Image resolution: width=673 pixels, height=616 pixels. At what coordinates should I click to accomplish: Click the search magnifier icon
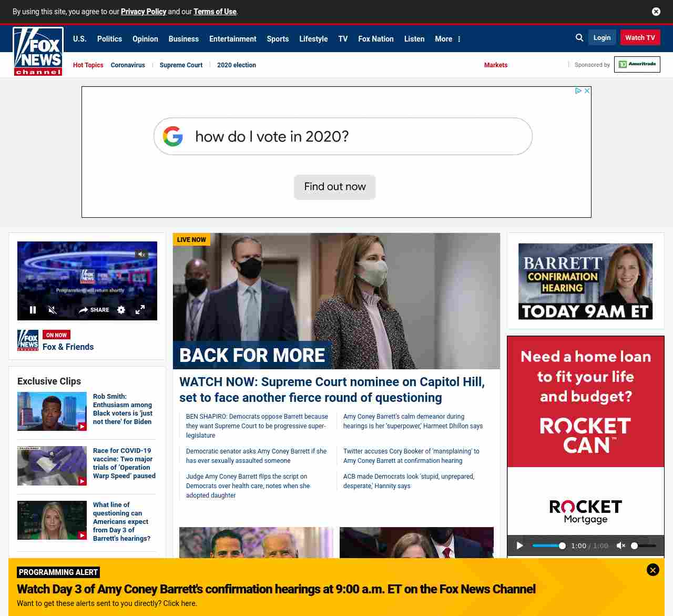579,38
